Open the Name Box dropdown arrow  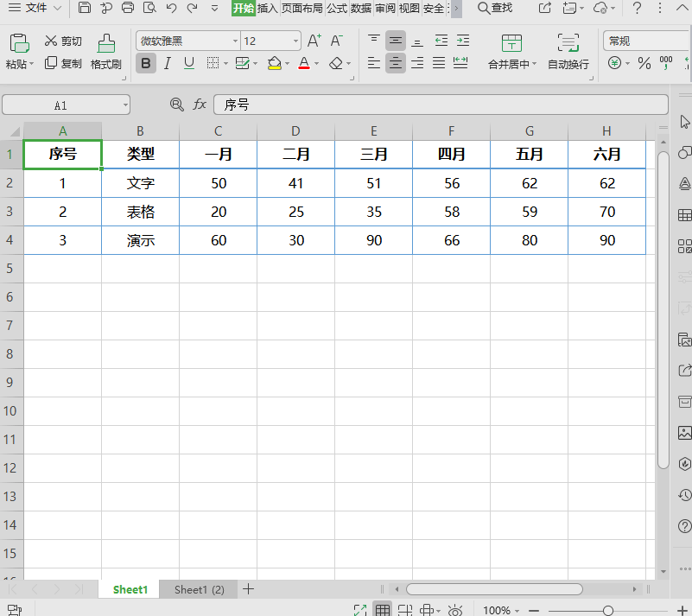(125, 105)
